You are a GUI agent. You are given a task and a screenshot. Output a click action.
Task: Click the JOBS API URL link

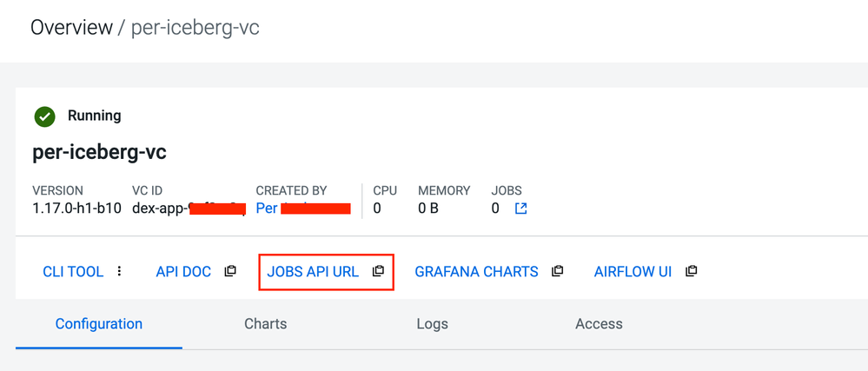point(313,271)
